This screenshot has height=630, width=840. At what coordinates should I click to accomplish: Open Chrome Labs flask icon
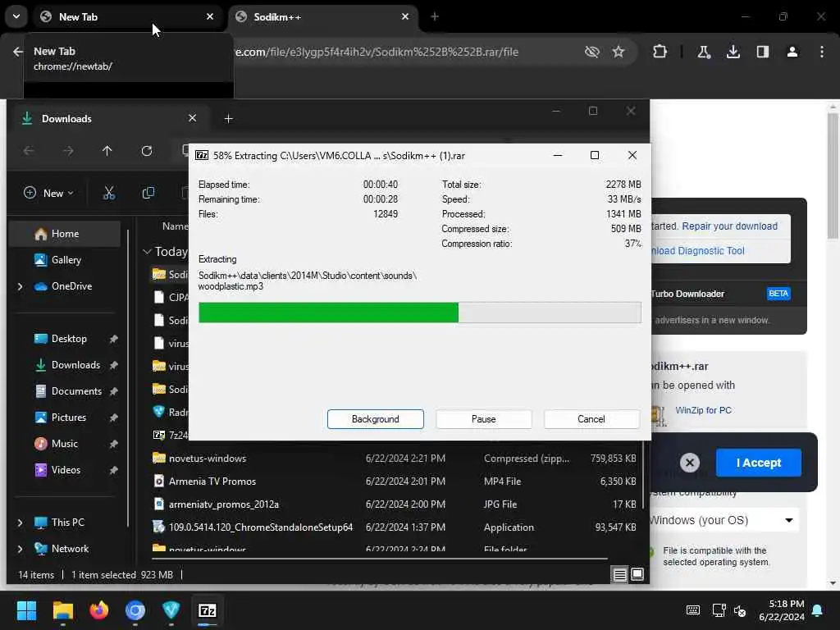pos(703,52)
